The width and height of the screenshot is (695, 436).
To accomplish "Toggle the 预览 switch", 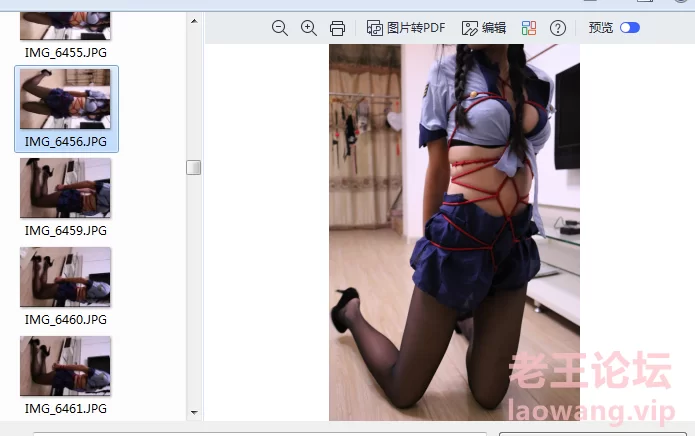I will pos(630,28).
